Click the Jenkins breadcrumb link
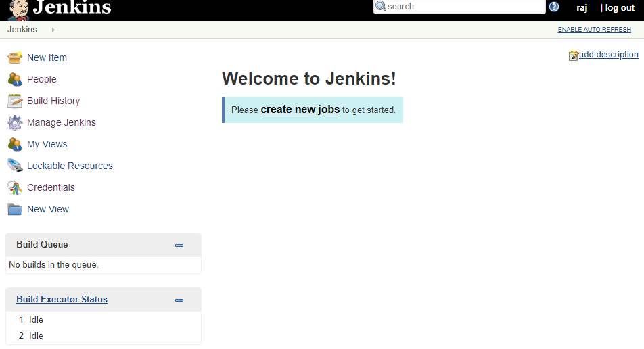Image resolution: width=644 pixels, height=349 pixels. (x=22, y=30)
